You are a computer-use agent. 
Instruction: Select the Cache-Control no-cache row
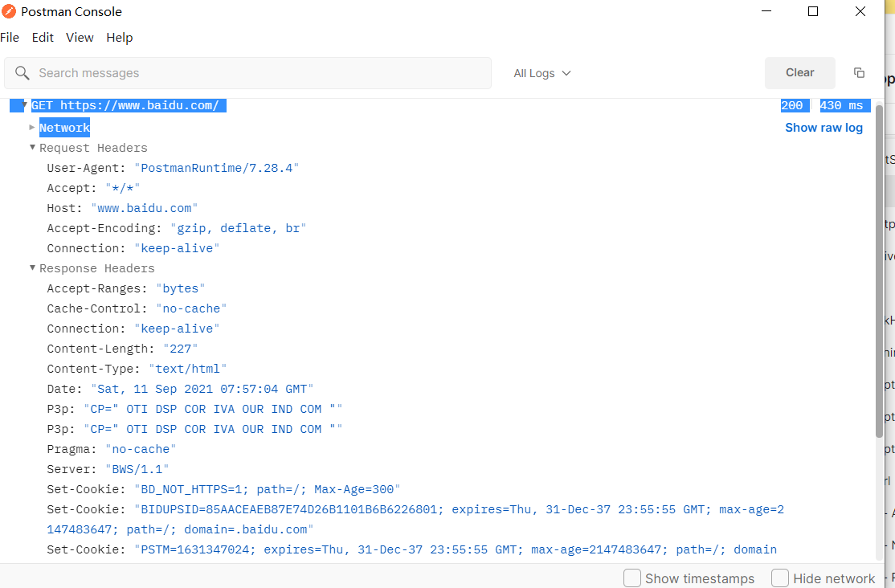[137, 308]
